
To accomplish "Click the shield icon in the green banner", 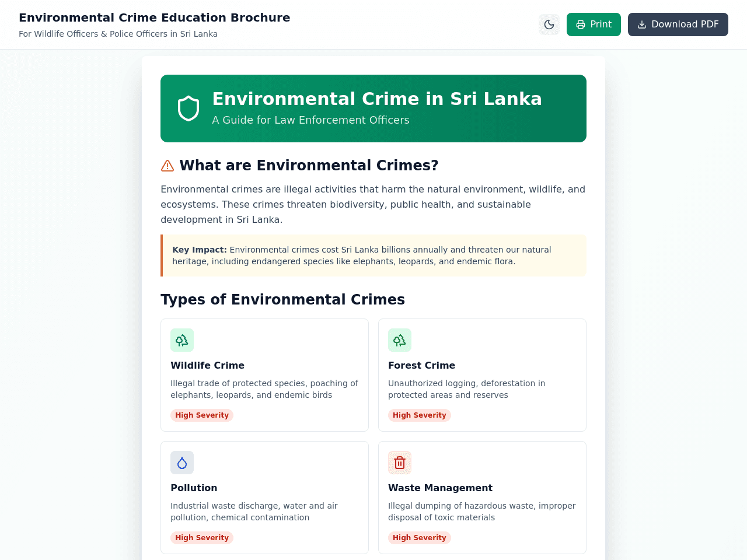I will click(189, 108).
